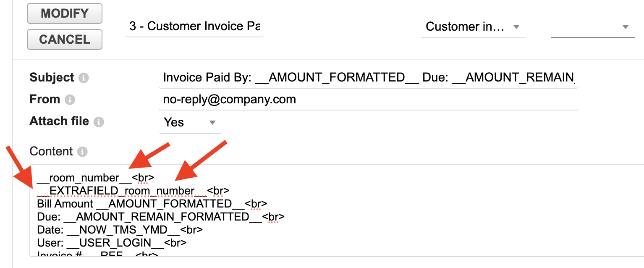
Task: Click the 'Attach file' field label
Action: point(59,121)
